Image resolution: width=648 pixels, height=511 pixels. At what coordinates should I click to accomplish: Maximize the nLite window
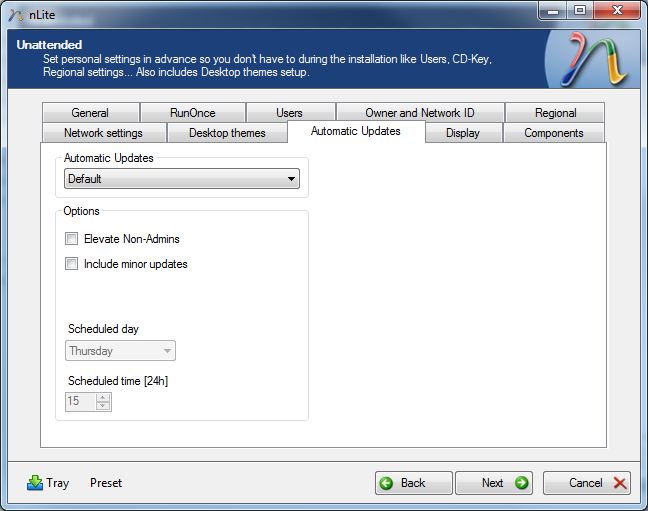click(580, 11)
